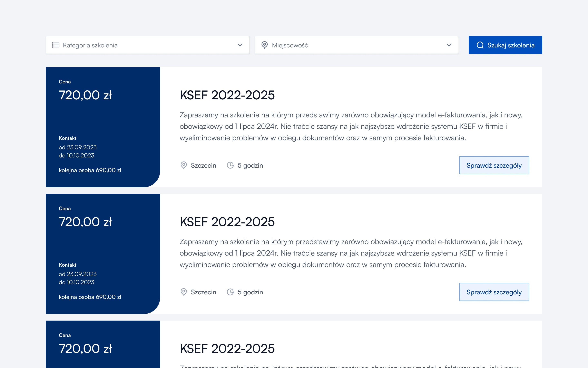Click 'od 23.09.2023' on the second card
This screenshot has height=368, width=588.
coord(78,274)
